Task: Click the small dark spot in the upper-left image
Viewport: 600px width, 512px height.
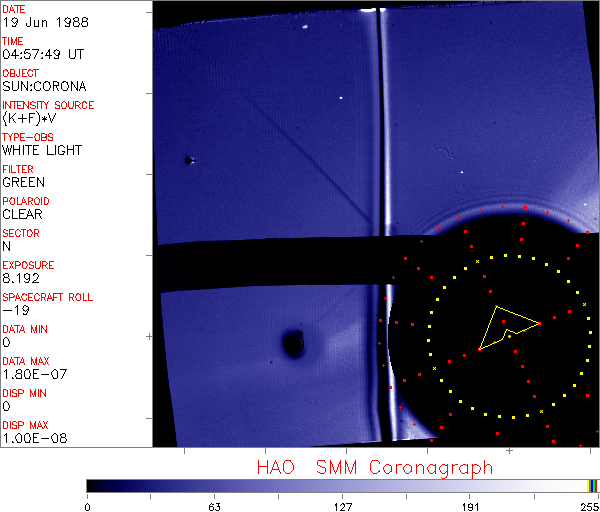Action: (x=188, y=160)
